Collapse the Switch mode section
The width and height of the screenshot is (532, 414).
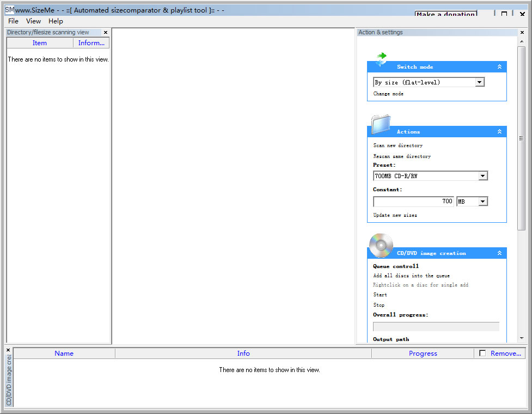point(499,67)
